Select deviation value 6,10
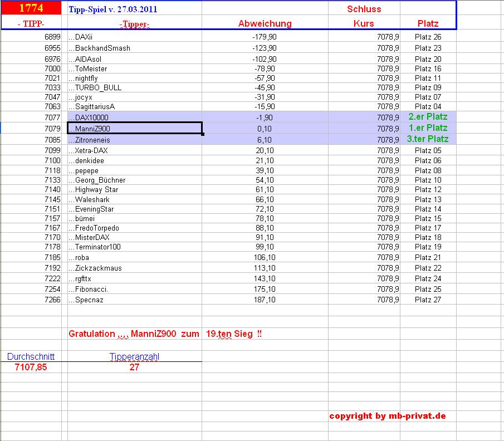Screen dimensions: 504x441 point(265,140)
